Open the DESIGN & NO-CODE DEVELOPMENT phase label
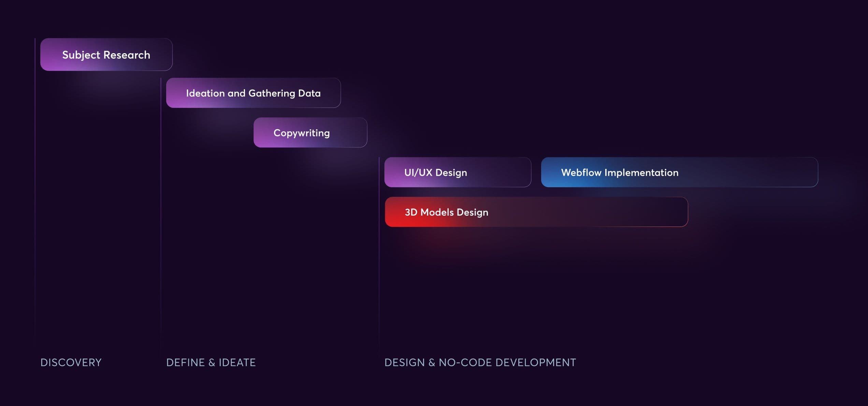Screen dimensions: 868x406 click(480, 362)
